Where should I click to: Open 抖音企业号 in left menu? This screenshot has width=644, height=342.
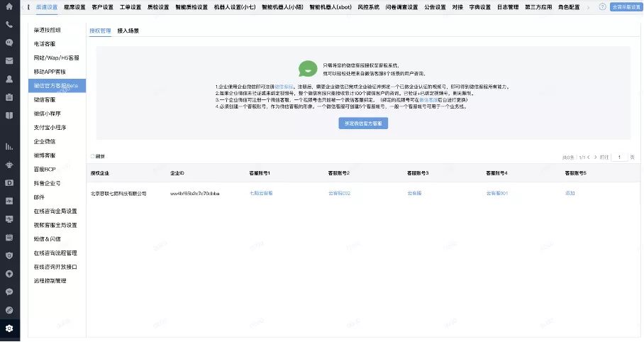(x=47, y=184)
